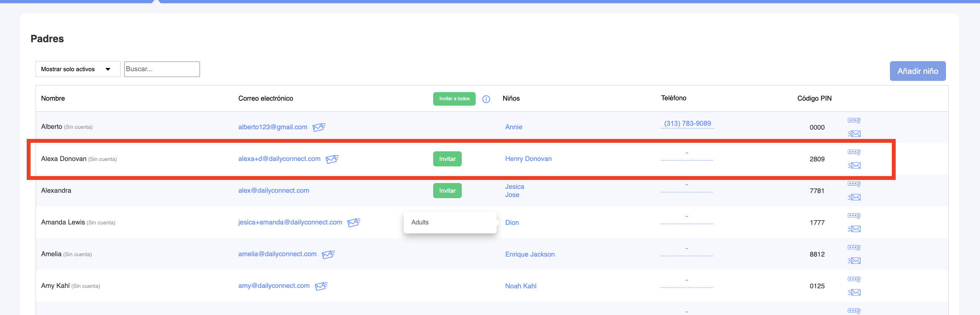Click the email envelope icon next to alberto123@gmail.com
980x315 pixels.
[319, 127]
